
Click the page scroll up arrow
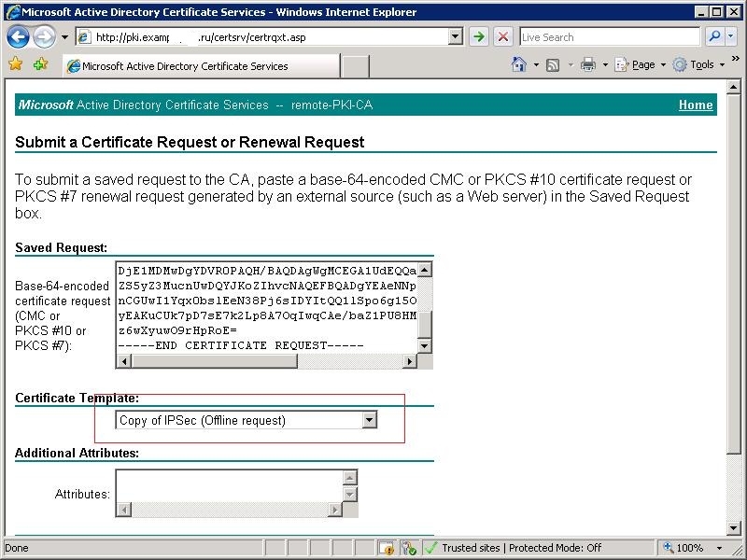point(733,87)
